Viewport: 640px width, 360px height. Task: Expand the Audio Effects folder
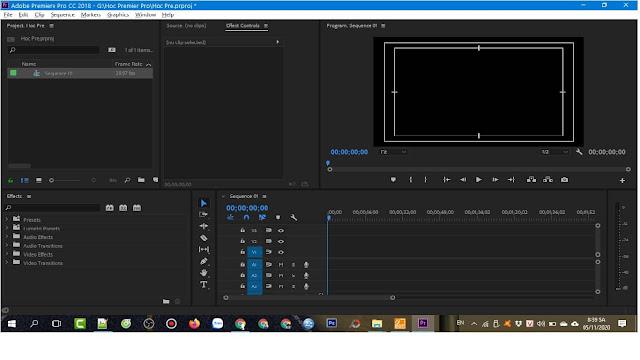click(x=7, y=237)
